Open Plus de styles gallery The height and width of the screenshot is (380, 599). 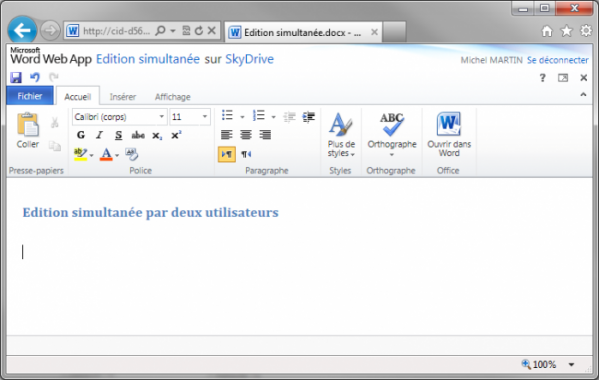341,134
